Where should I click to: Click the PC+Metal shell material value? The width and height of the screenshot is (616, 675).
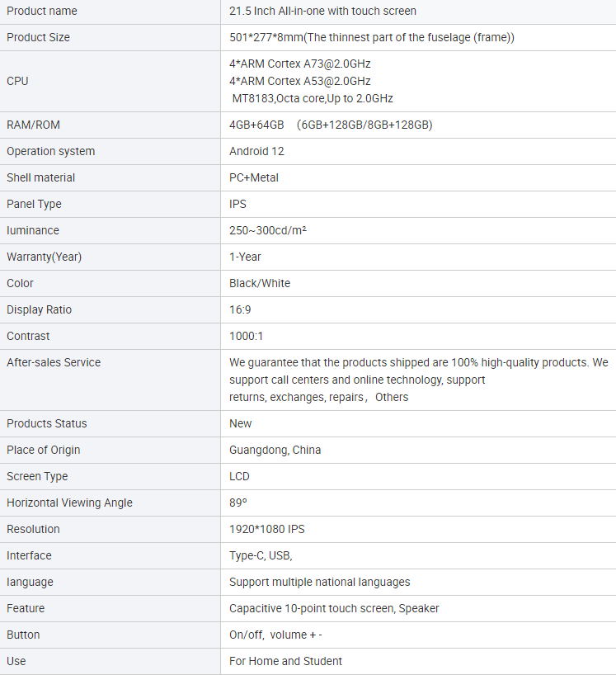pyautogui.click(x=254, y=177)
